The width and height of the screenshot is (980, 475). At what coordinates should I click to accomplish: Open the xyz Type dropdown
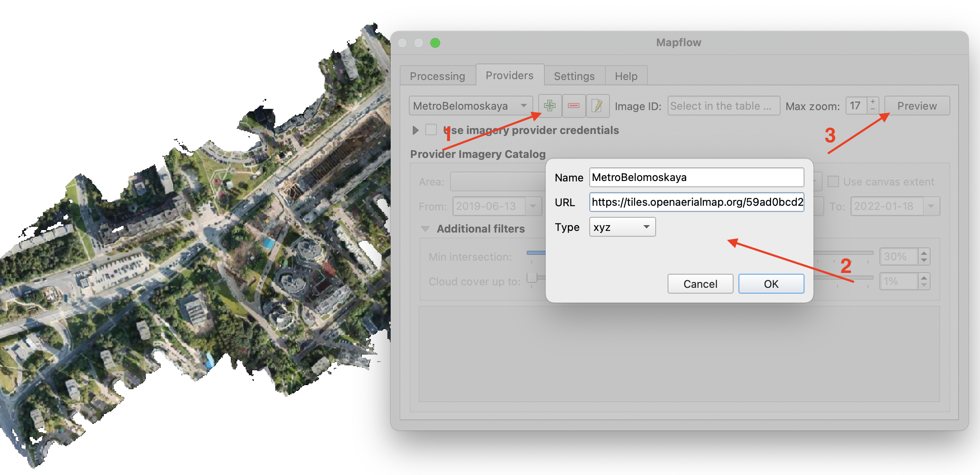pyautogui.click(x=622, y=227)
